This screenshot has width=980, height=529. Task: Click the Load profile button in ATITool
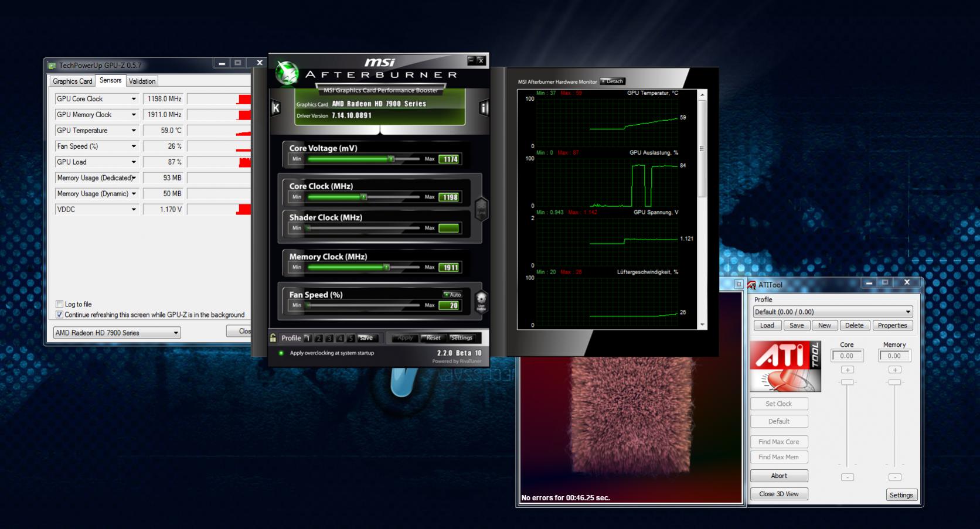pyautogui.click(x=767, y=326)
